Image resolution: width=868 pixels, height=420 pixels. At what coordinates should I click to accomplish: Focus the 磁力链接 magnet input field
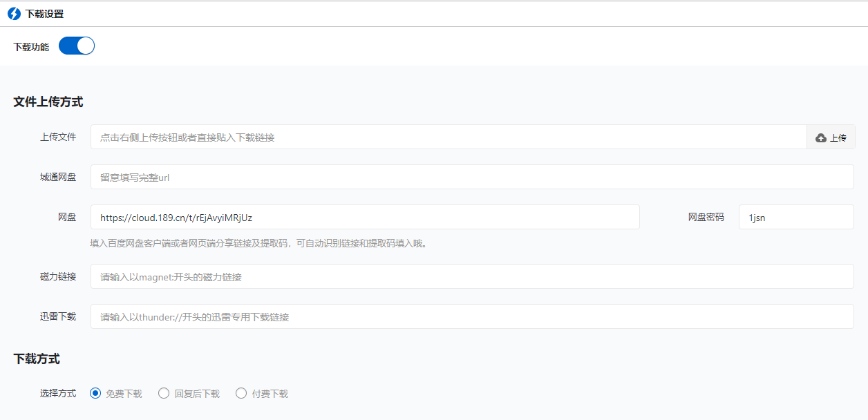(472, 276)
